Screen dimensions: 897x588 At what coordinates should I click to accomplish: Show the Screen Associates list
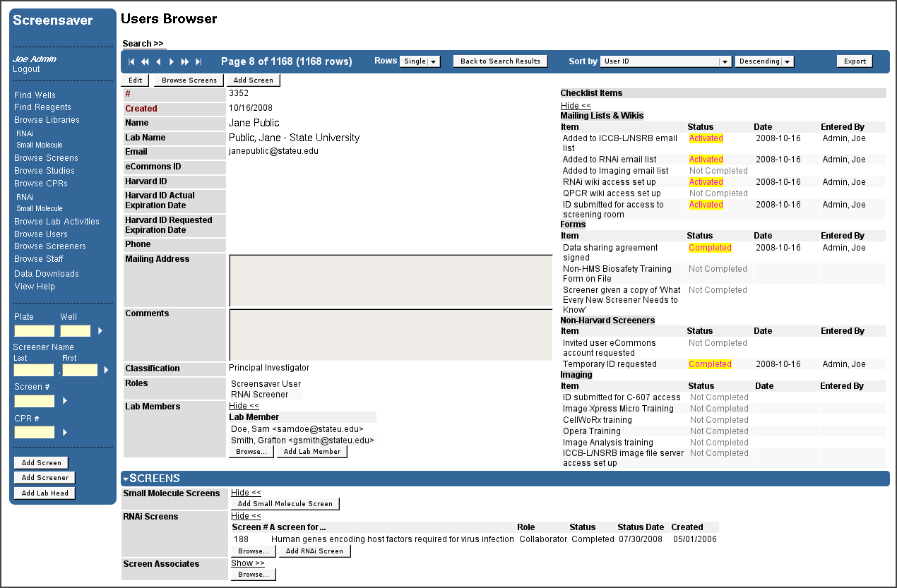247,563
